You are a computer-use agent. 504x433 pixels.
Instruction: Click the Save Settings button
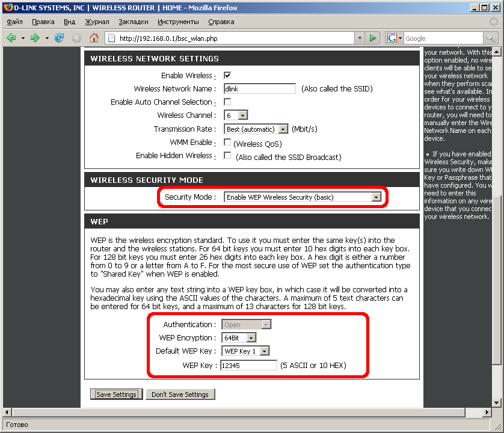(x=117, y=395)
